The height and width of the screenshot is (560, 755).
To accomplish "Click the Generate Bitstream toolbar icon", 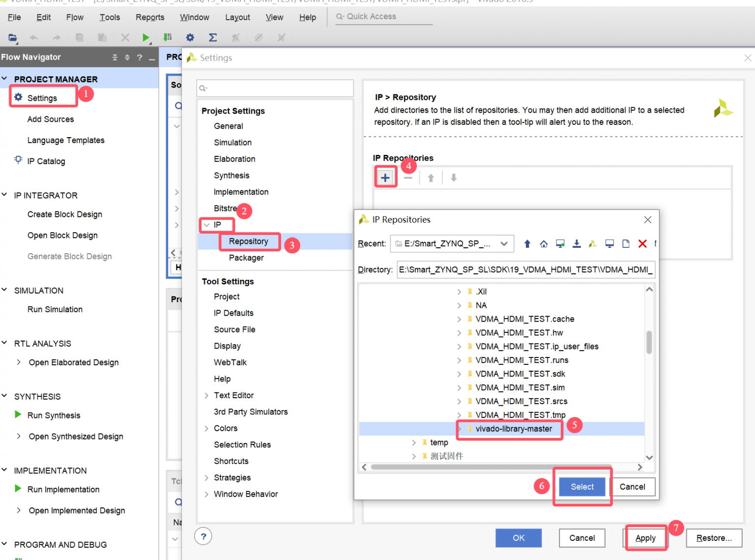I will (x=168, y=37).
